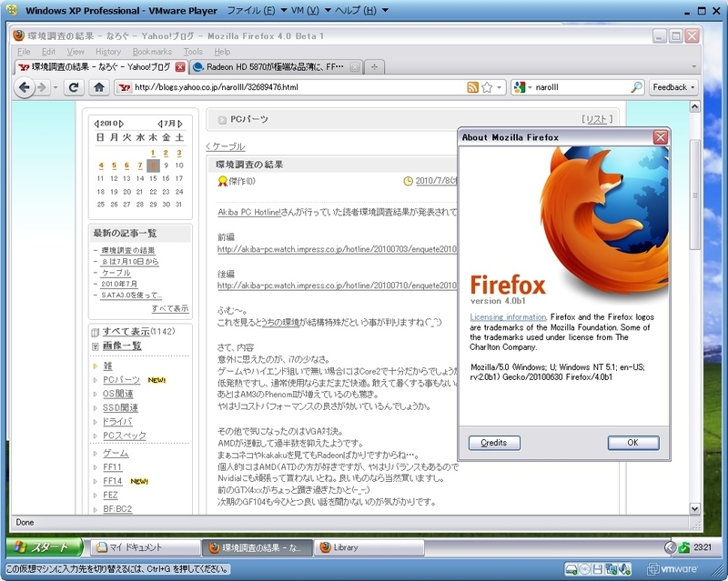This screenshot has height=581, width=728.
Task: Open Akiba PC Hotline! link
Action: tap(249, 212)
